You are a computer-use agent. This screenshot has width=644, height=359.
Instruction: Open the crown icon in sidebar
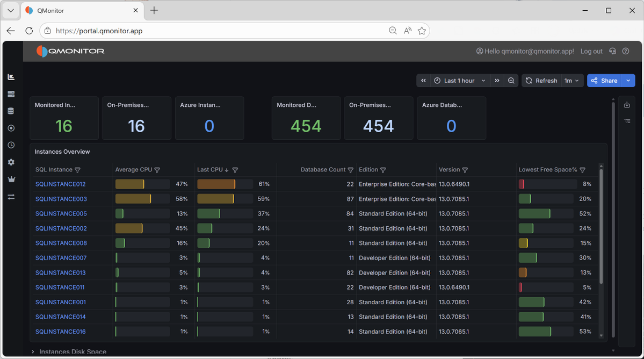tap(11, 179)
